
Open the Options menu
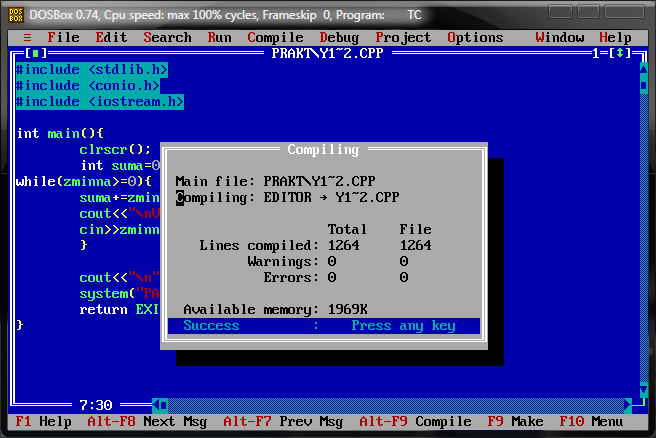click(x=475, y=38)
